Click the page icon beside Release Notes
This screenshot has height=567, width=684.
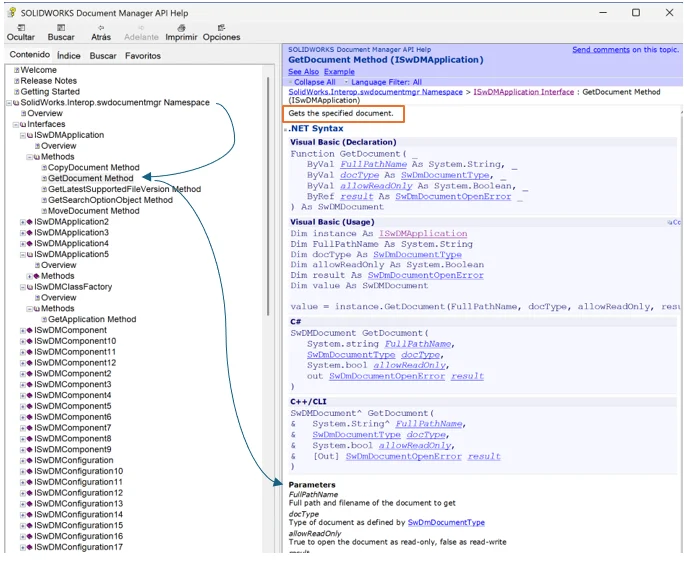click(x=17, y=81)
